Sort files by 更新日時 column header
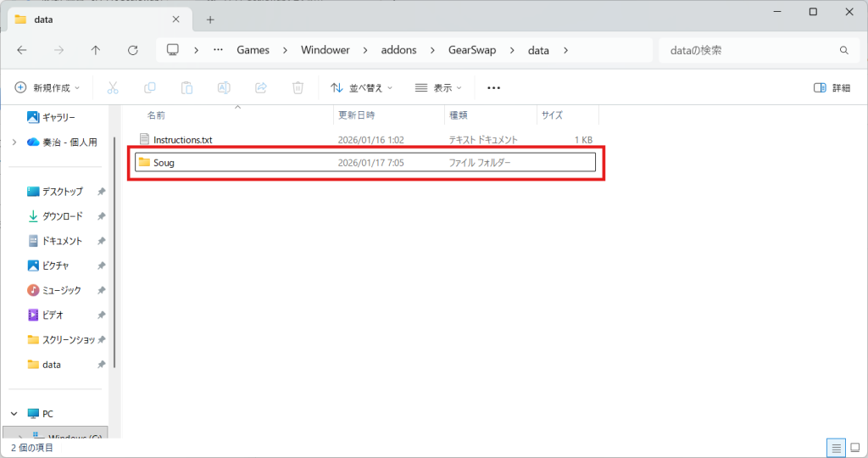868x458 pixels. point(357,114)
